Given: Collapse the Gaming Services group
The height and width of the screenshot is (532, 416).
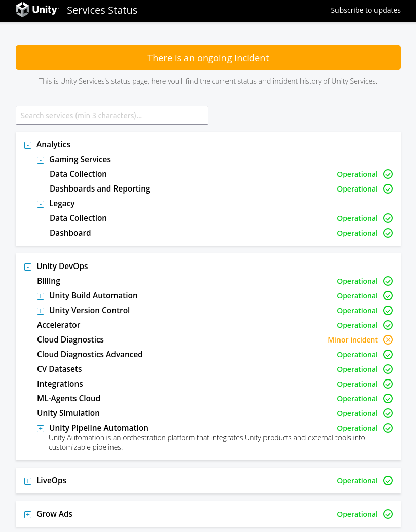Looking at the screenshot, I should 41,160.
